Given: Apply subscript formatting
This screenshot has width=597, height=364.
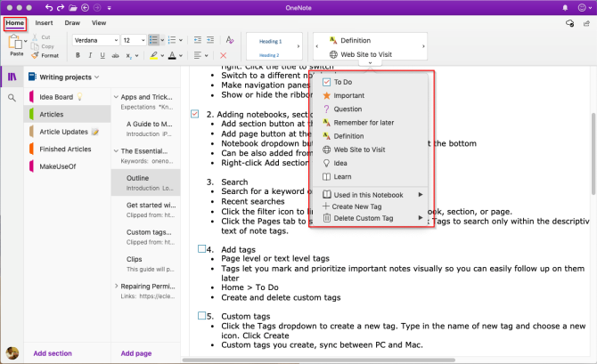Looking at the screenshot, I should (129, 56).
